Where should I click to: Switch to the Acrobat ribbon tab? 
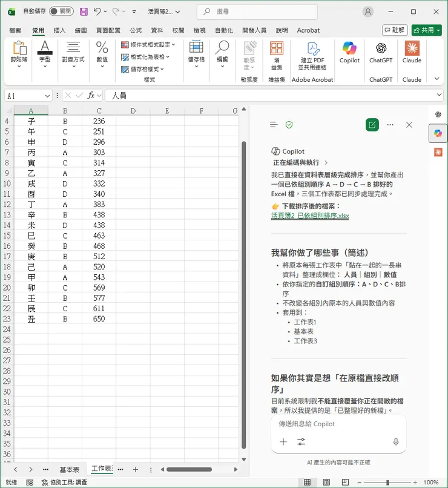pyautogui.click(x=308, y=30)
